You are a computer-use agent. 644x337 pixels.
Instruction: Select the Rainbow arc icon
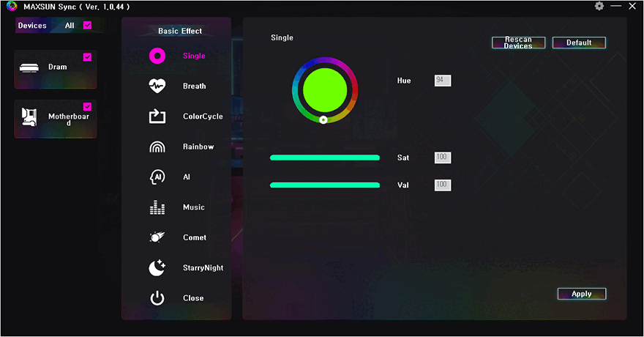[157, 147]
